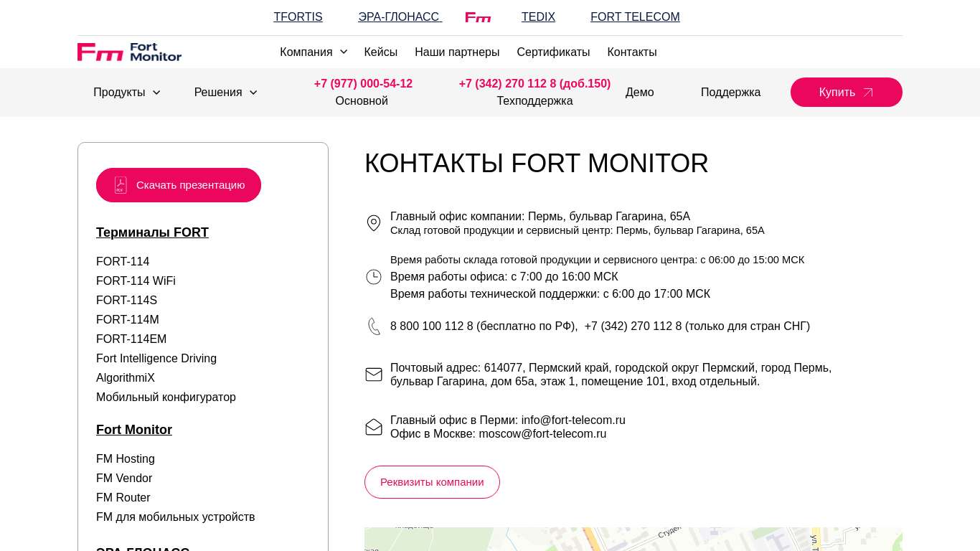Image resolution: width=980 pixels, height=551 pixels.
Task: Click the Fort Monitor logo in the header
Action: pos(129,52)
